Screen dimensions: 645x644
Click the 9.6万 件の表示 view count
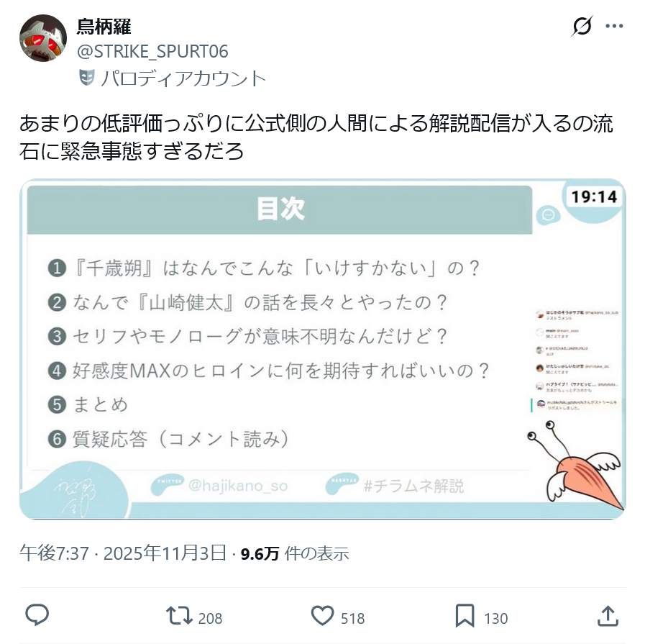(295, 553)
